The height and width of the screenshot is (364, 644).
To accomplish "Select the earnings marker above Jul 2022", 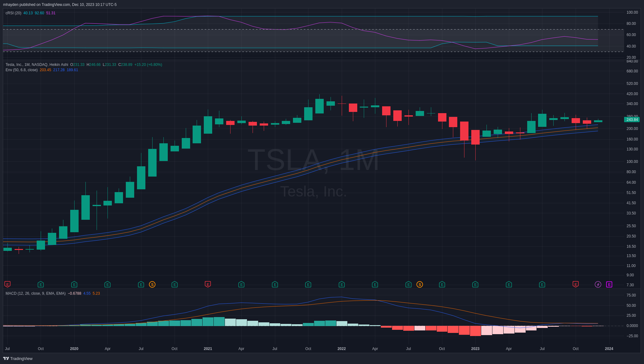I will (x=409, y=284).
